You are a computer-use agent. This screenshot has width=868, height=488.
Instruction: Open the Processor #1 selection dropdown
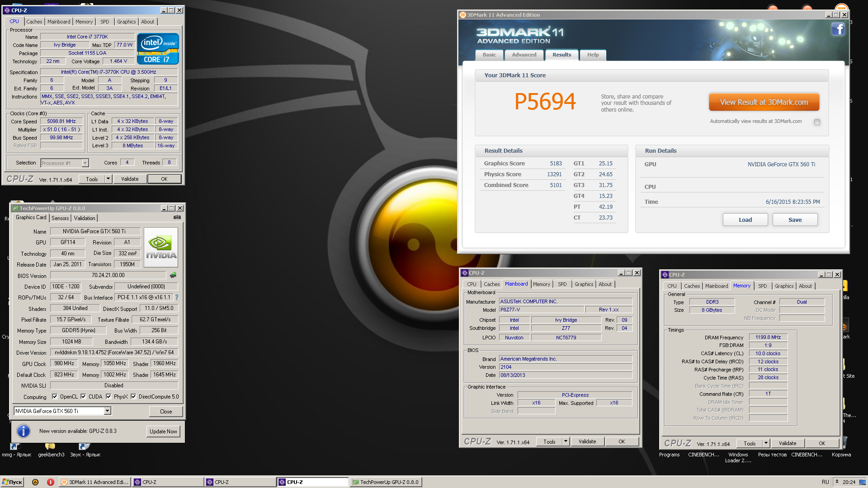(x=85, y=163)
